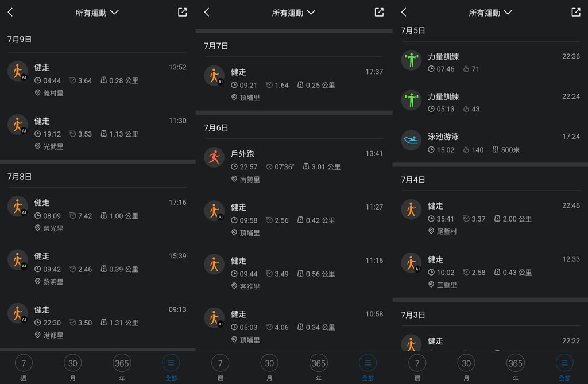Select 月 tab on the 7月7日 screen
This screenshot has height=384, width=588.
tap(269, 367)
